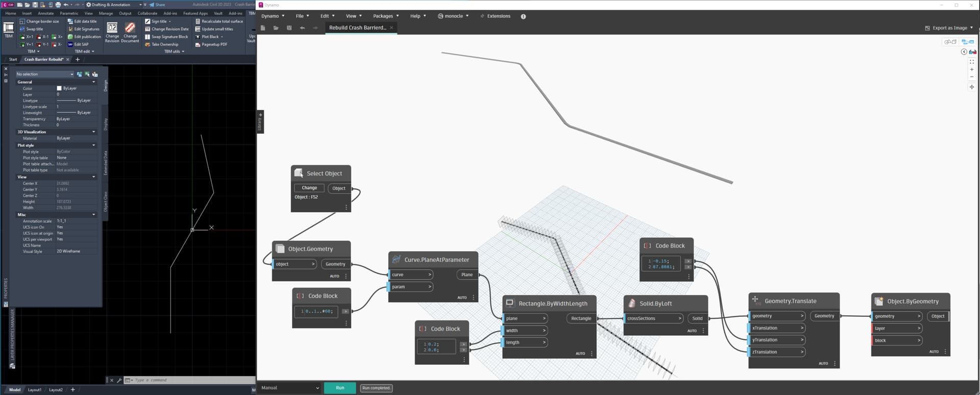The width and height of the screenshot is (980, 395).
Task: Collapse the General section in Properties
Action: coord(93,82)
